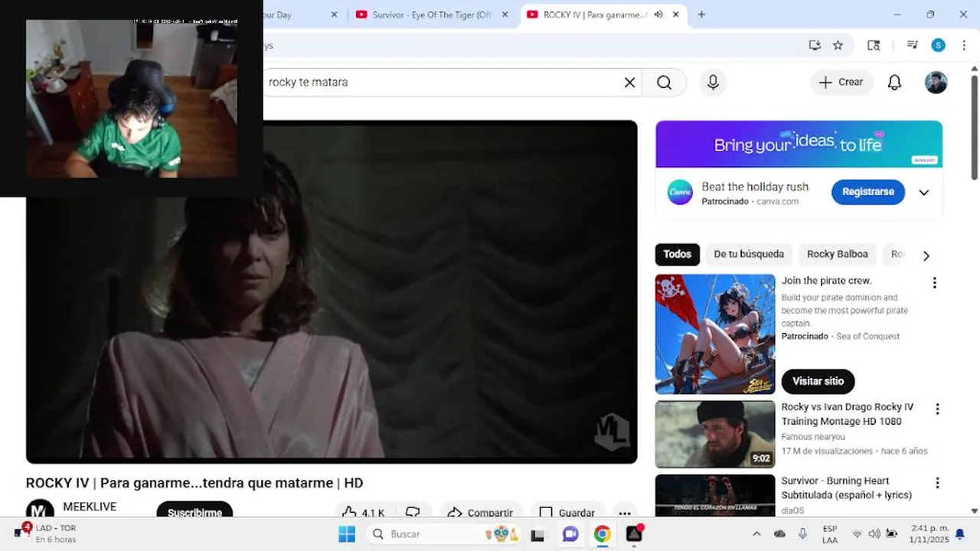Click the Sea of Conquest advertiser name
The image size is (980, 551).
[867, 337]
